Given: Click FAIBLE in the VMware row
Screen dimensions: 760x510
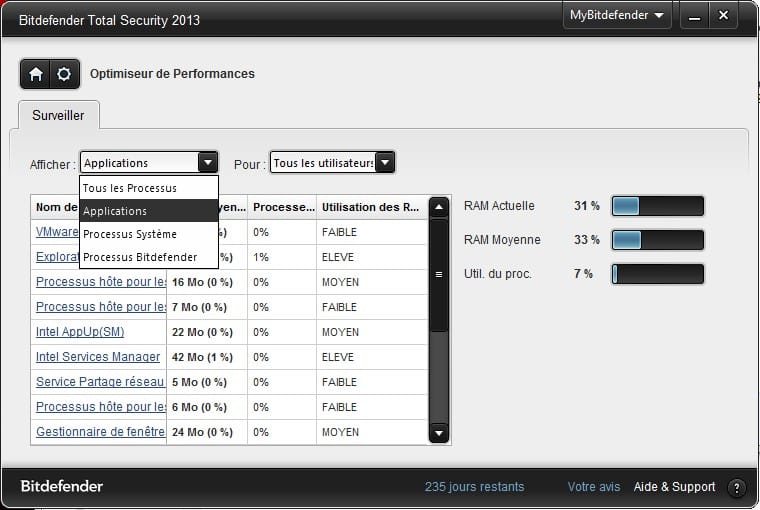Looking at the screenshot, I should [x=339, y=232].
